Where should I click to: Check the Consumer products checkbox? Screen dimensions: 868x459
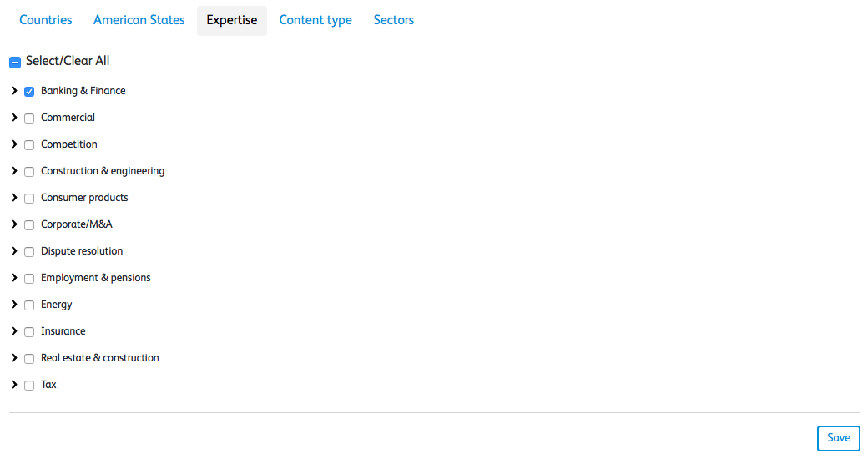click(x=29, y=199)
